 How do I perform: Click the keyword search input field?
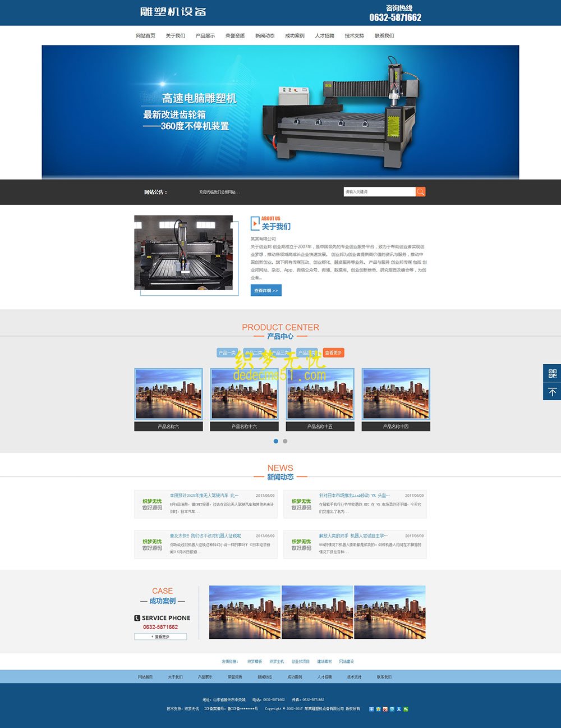click(379, 192)
